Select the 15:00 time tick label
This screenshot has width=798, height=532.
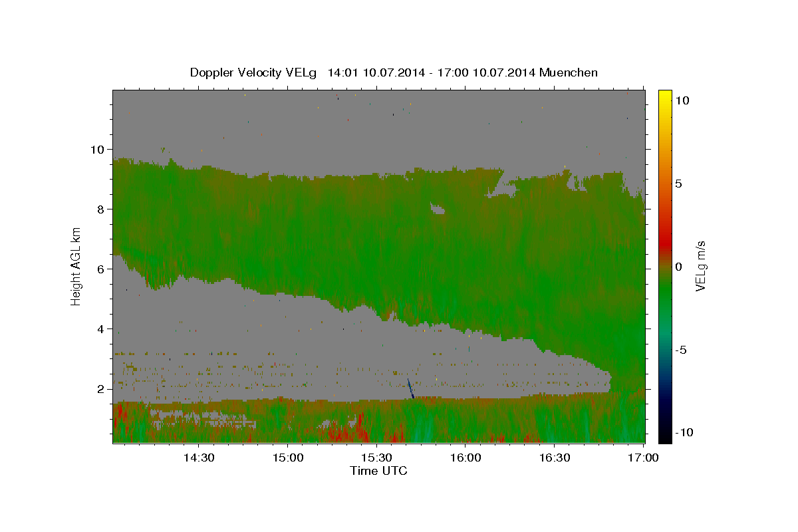pyautogui.click(x=287, y=458)
